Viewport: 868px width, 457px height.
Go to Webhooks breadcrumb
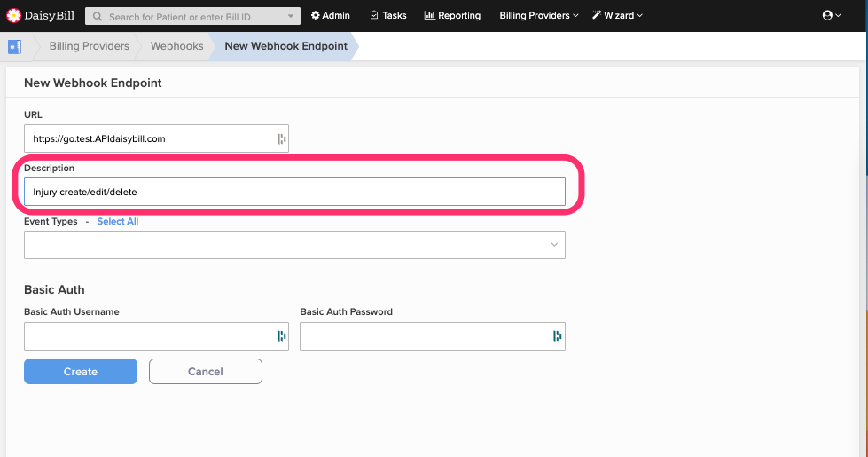pyautogui.click(x=177, y=46)
